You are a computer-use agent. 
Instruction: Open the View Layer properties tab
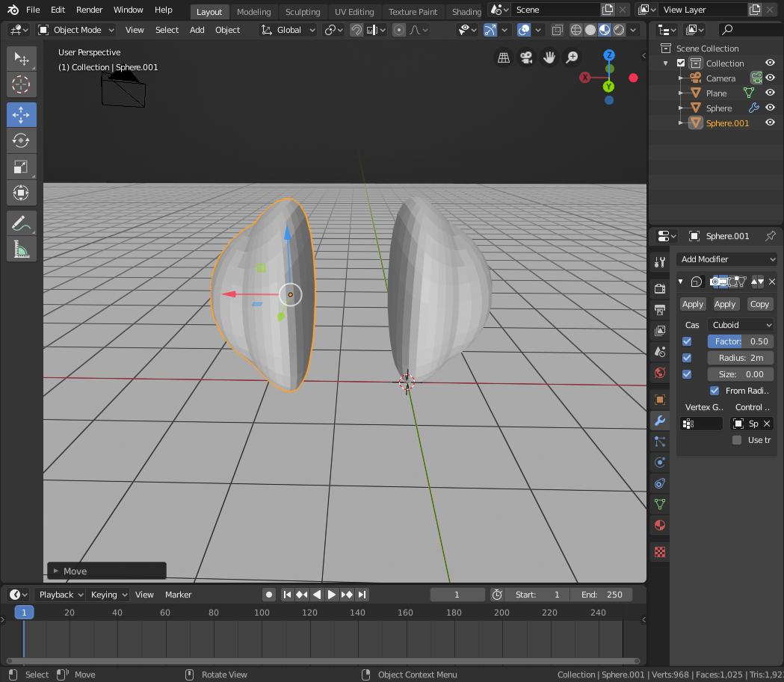[x=660, y=331]
